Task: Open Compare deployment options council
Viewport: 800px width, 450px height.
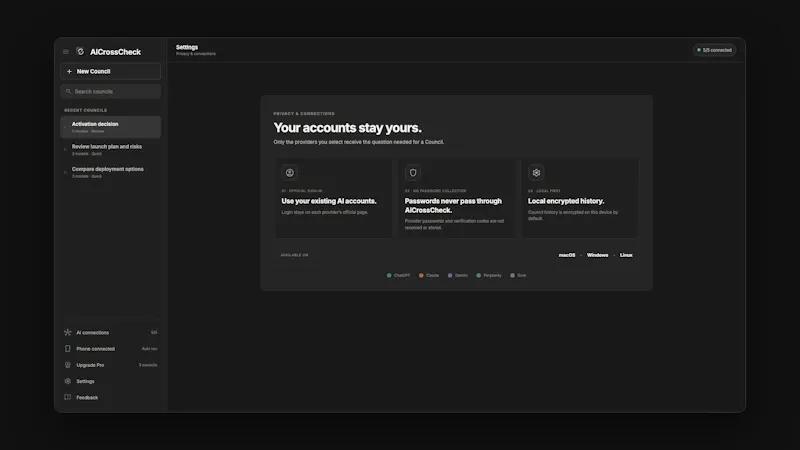Action: pyautogui.click(x=111, y=172)
